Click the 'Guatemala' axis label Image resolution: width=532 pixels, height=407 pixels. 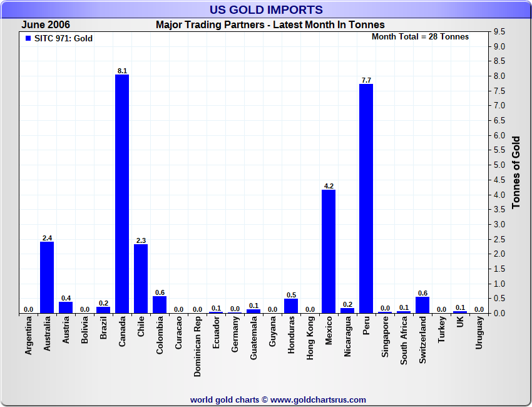tap(253, 338)
